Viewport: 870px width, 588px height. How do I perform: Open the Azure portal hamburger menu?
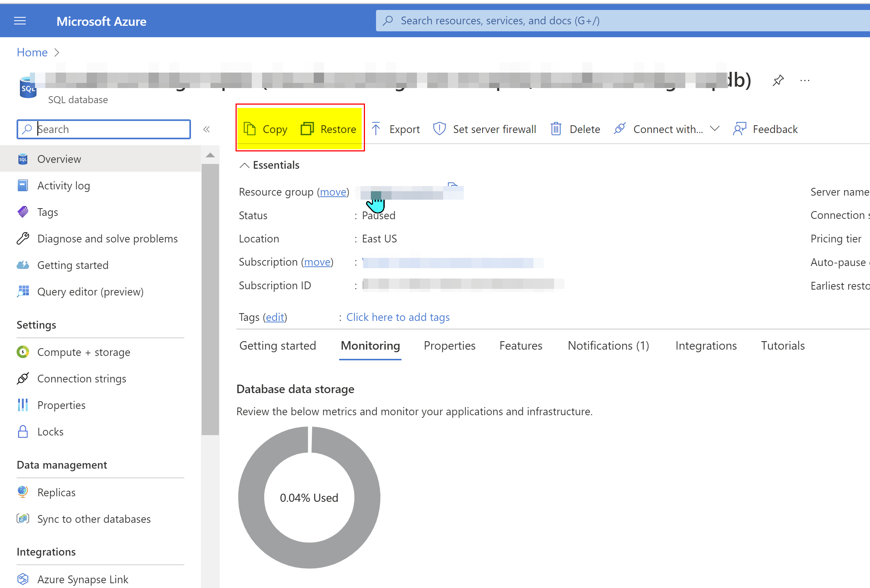[20, 21]
